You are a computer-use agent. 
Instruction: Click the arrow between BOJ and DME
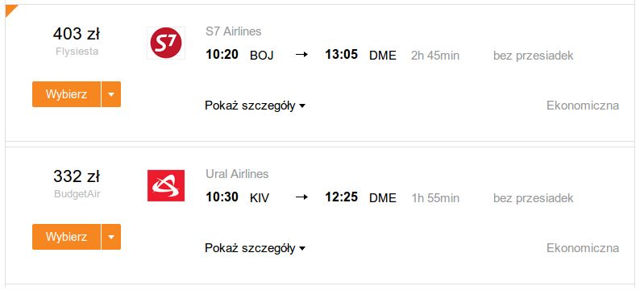tap(302, 55)
